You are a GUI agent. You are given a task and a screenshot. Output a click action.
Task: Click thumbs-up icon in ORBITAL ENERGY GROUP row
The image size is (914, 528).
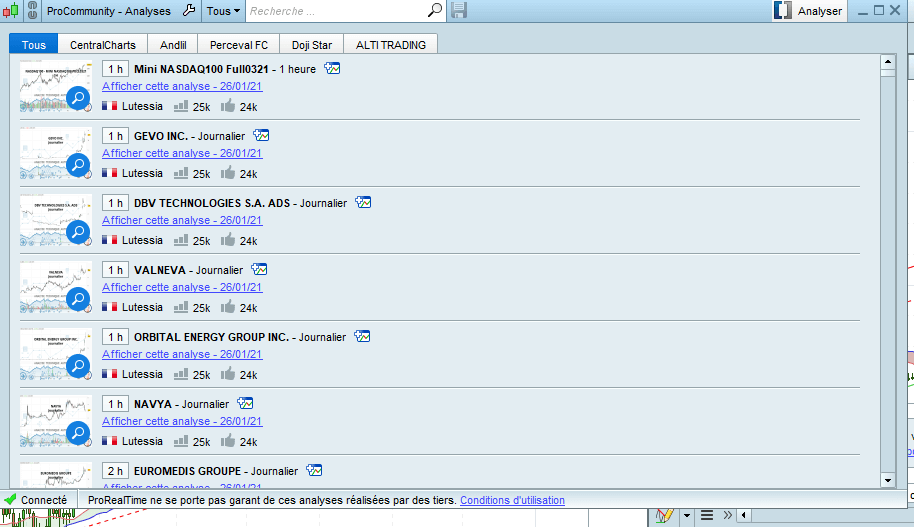pos(228,374)
